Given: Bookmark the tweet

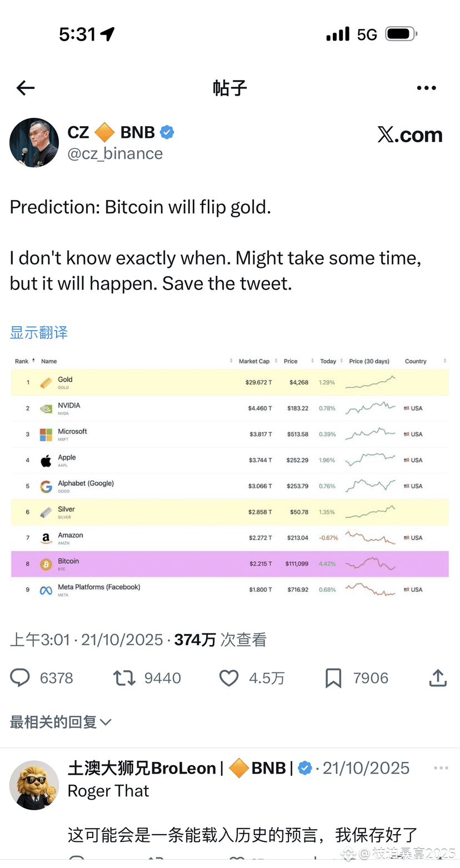Looking at the screenshot, I should pyautogui.click(x=333, y=677).
